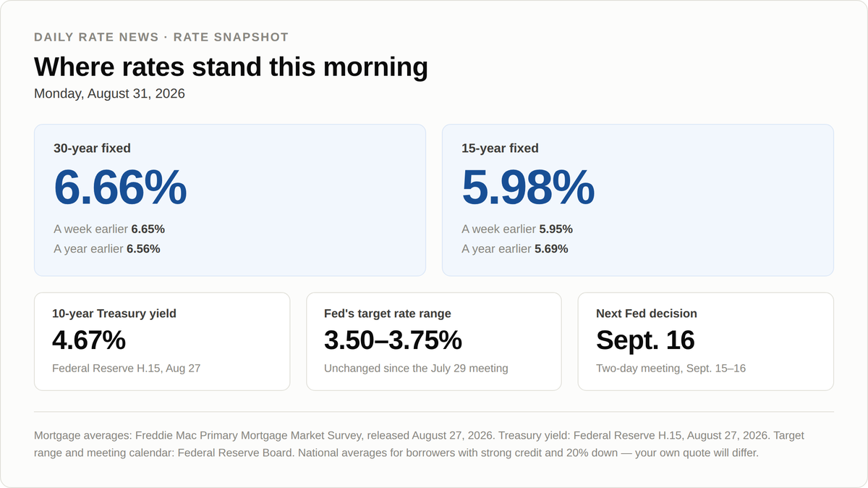Click the 10-year Treasury yield card title
Viewport: 868px width, 488px height.
(114, 314)
